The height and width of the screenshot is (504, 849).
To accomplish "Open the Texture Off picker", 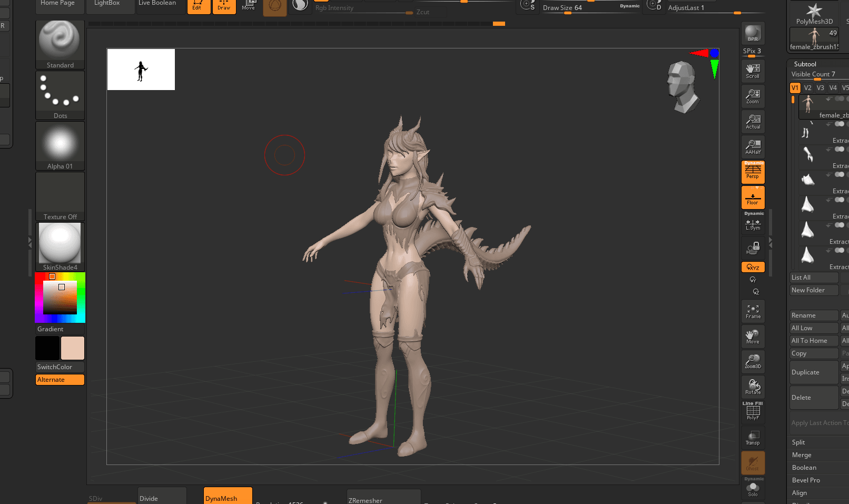I will [x=60, y=196].
